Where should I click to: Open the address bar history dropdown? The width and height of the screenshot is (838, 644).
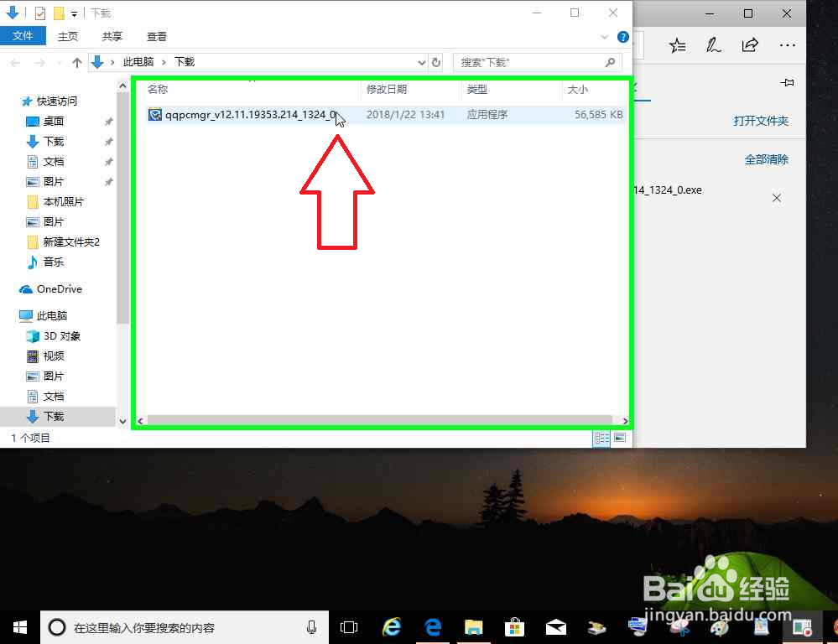point(421,63)
